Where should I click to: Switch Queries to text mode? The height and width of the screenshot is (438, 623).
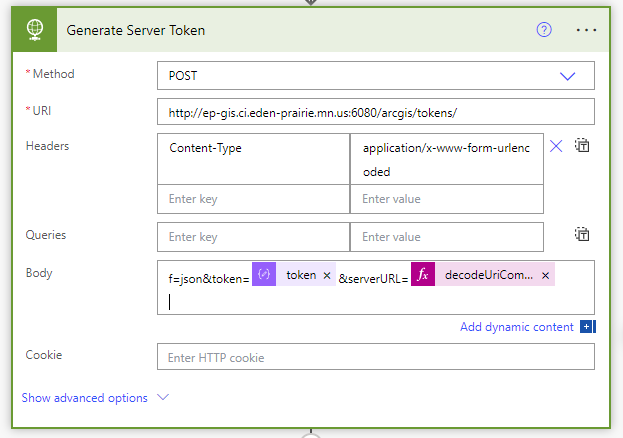[x=582, y=235]
